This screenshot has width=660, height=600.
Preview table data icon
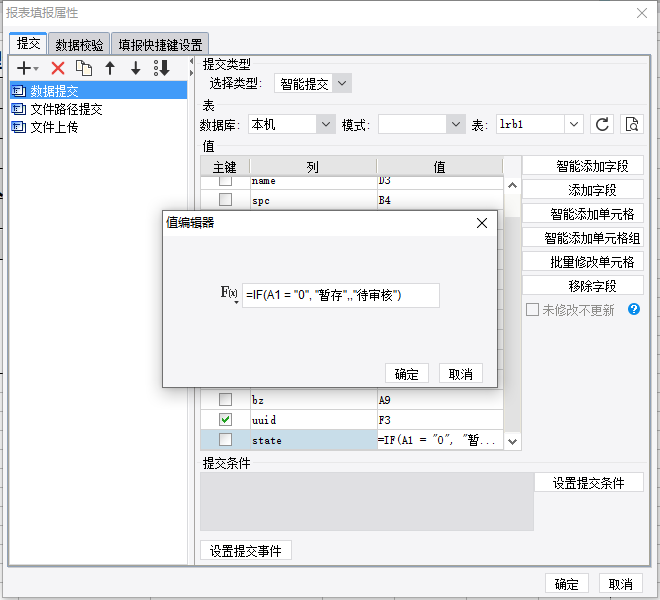pyautogui.click(x=632, y=124)
